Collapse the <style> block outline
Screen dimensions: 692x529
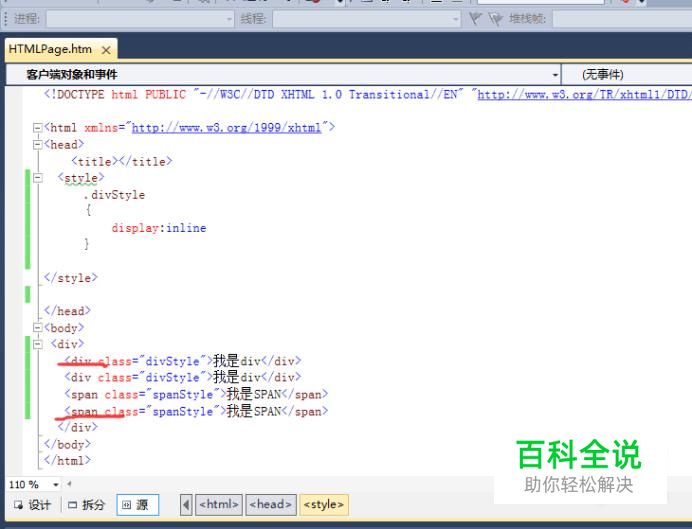pos(38,178)
